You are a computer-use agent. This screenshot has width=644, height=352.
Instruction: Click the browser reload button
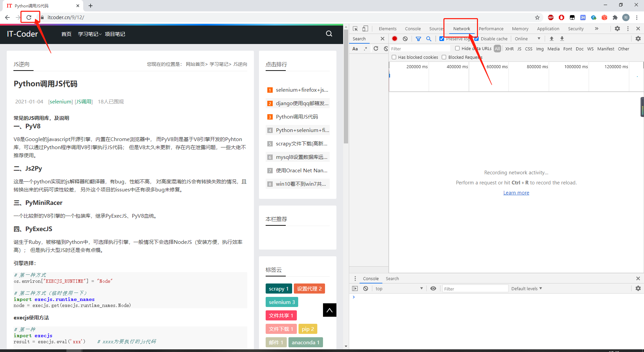pyautogui.click(x=29, y=17)
